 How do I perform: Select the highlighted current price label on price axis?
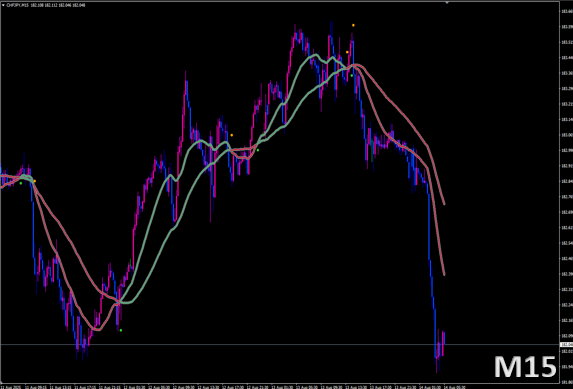tap(566, 344)
